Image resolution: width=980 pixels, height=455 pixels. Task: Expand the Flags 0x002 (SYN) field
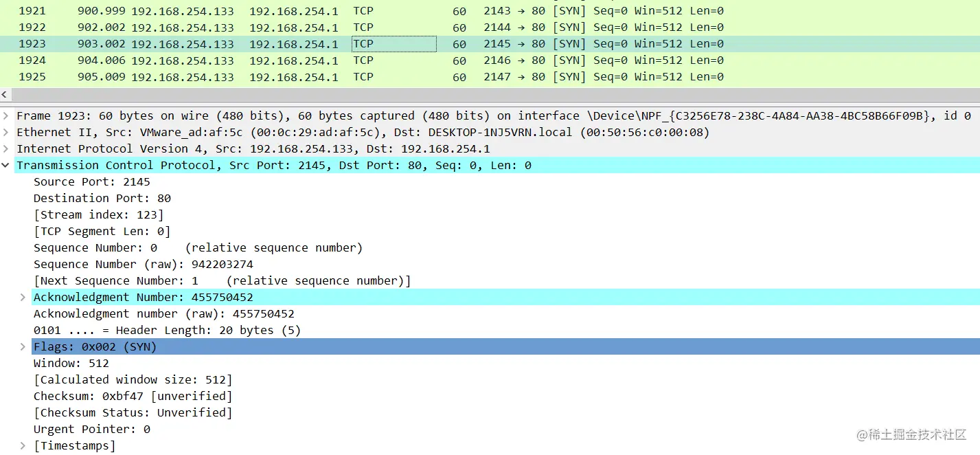click(x=23, y=346)
